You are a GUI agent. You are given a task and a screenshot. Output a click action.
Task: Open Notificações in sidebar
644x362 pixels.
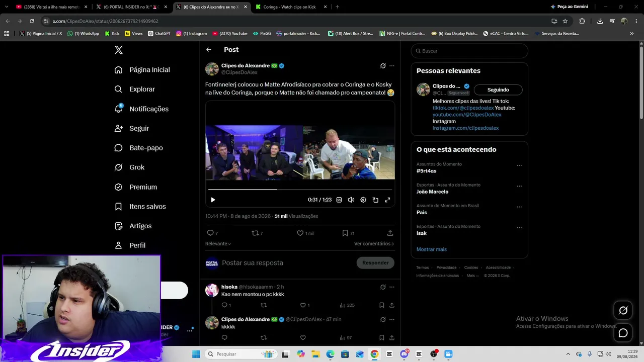point(142,109)
